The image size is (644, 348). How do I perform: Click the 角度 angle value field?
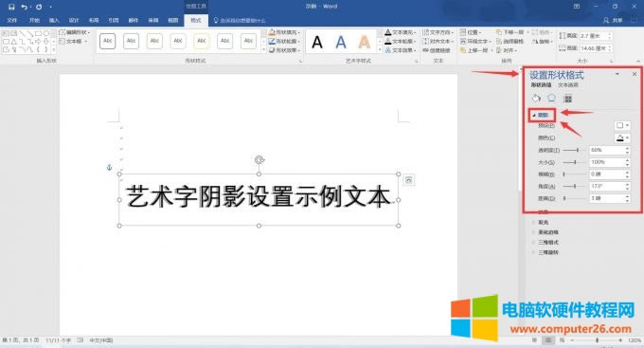607,187
